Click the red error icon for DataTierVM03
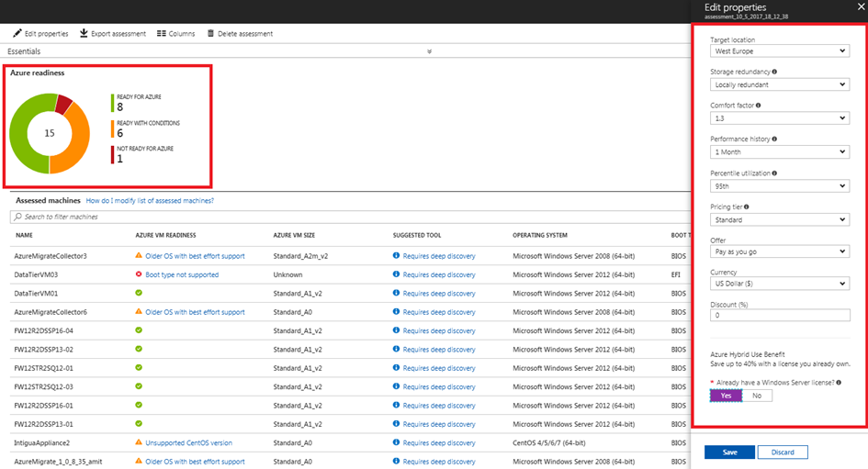This screenshot has height=469, width=868. coord(139,274)
